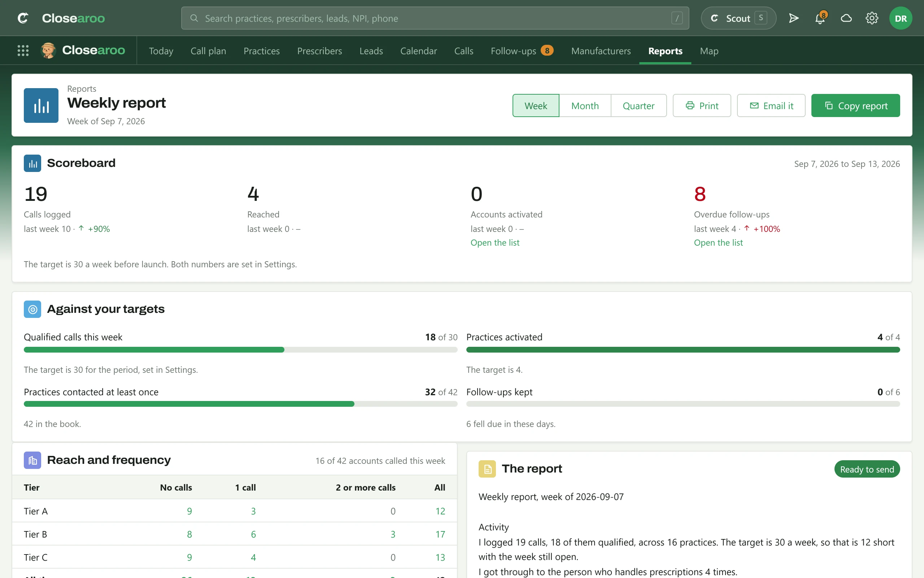Go to the Today tab
The image size is (924, 578).
161,51
